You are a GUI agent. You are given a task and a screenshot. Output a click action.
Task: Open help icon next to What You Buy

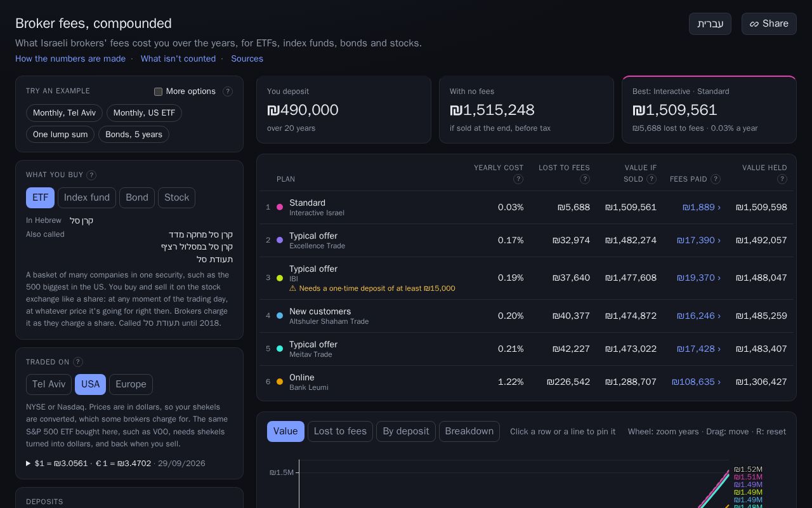pos(91,175)
